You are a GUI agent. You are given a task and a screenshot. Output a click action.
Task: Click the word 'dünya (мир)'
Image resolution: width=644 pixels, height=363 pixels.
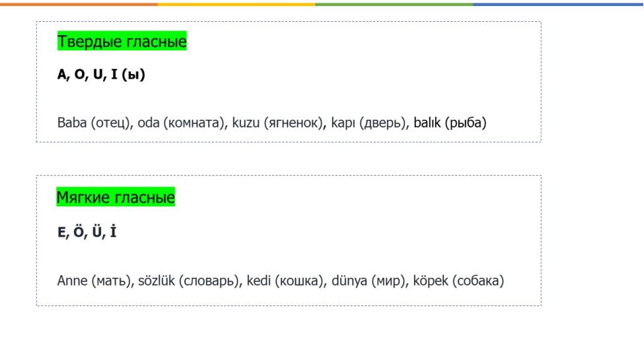pos(369,280)
